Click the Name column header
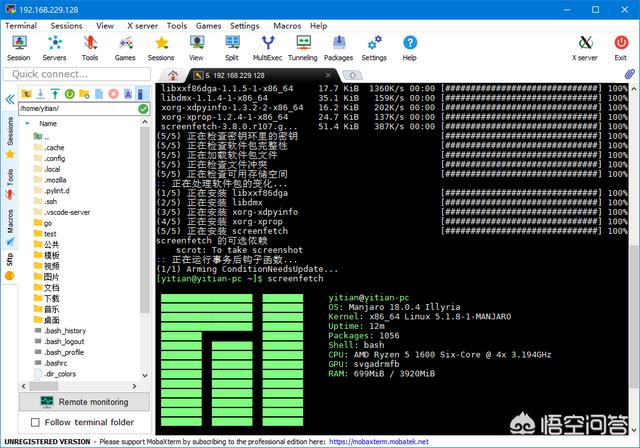The width and height of the screenshot is (640, 448). (48, 123)
